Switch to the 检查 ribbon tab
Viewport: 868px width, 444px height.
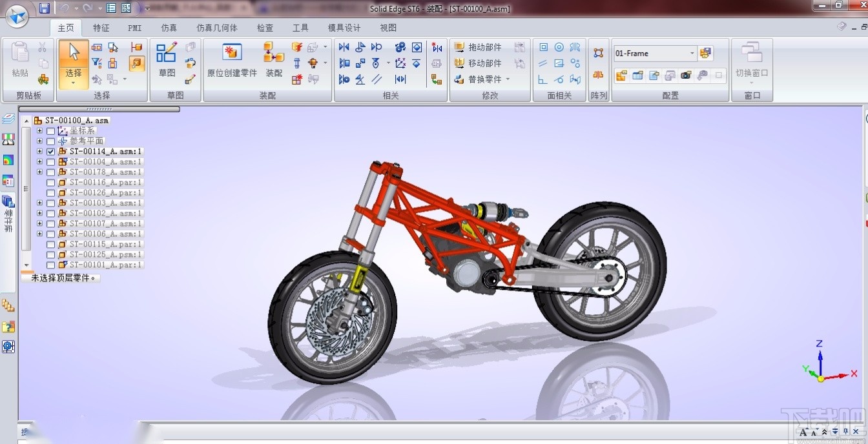265,28
